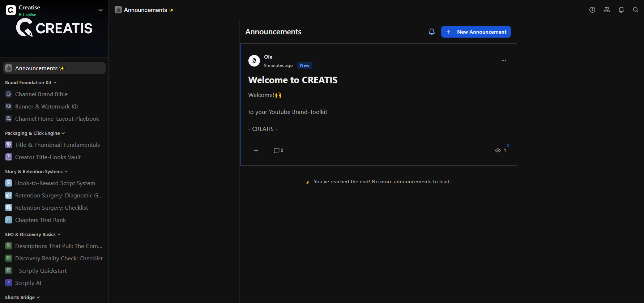Image resolution: width=644 pixels, height=303 pixels.
Task: Click the Chapters That Rank icon
Action: click(9, 220)
